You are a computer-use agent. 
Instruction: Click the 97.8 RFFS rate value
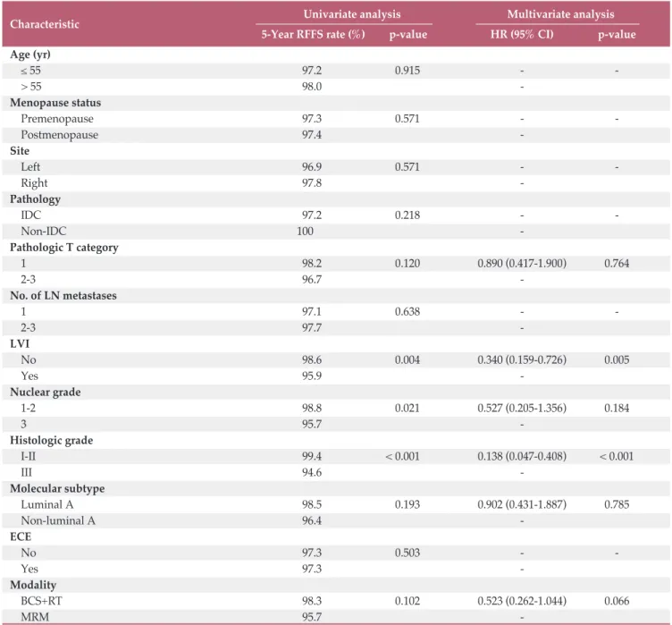tap(312, 183)
